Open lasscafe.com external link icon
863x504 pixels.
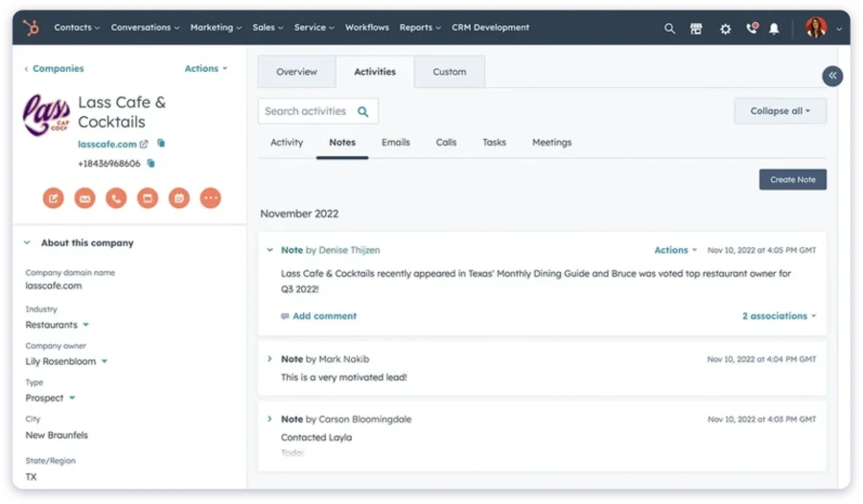click(x=144, y=144)
